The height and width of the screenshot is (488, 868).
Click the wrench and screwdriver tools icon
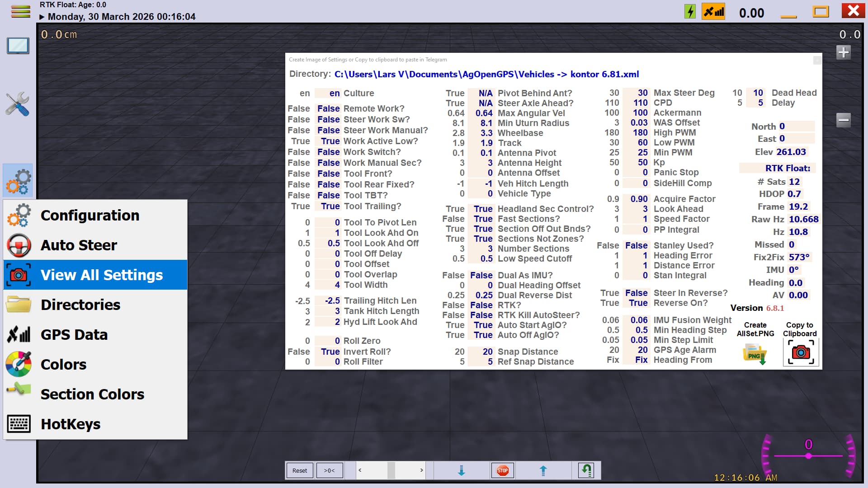pos(18,104)
